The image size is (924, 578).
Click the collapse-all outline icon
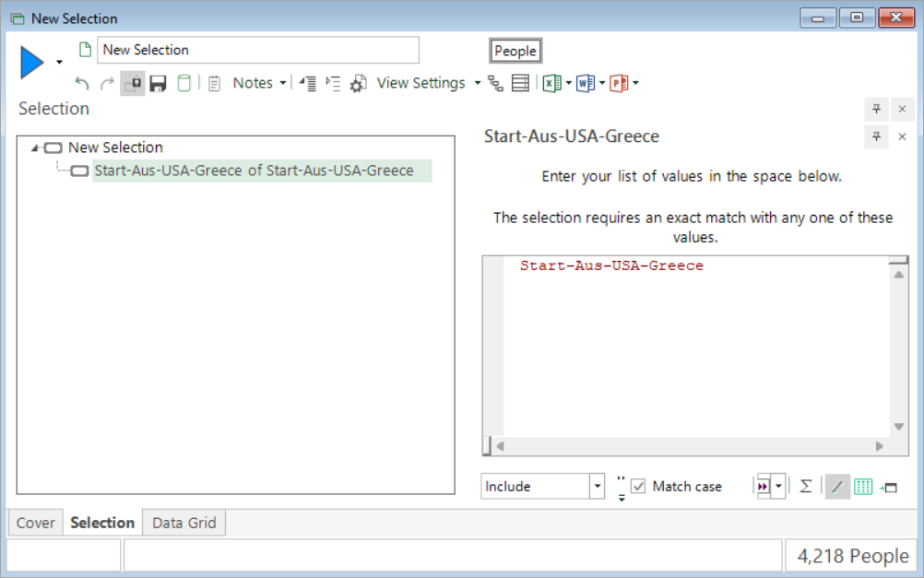tap(308, 84)
